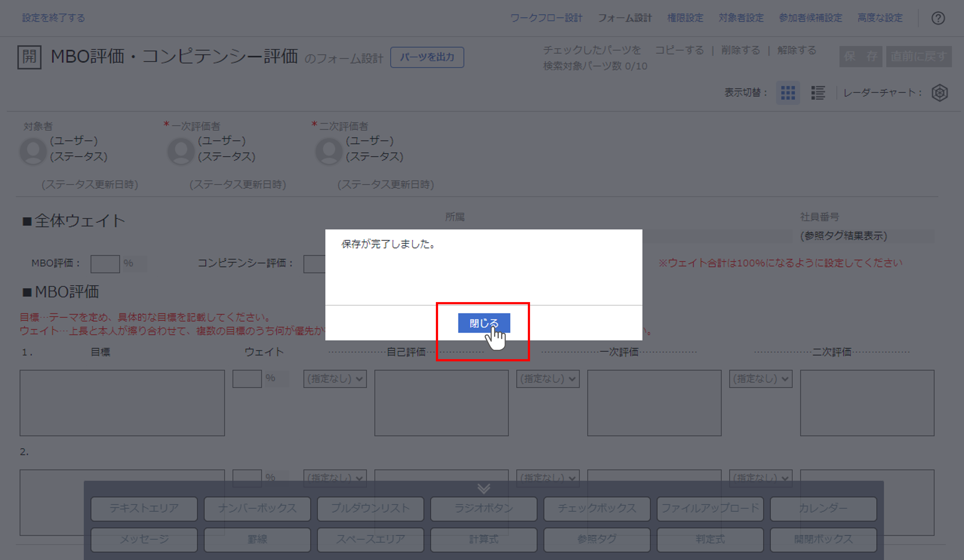Click goal 1 自己評価 comment area
Viewport: 964px width, 560px height.
(x=441, y=403)
